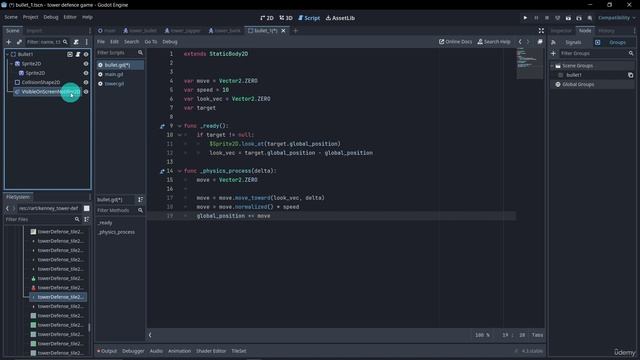Toggle visibility of child Sprite2D node

[x=86, y=73]
